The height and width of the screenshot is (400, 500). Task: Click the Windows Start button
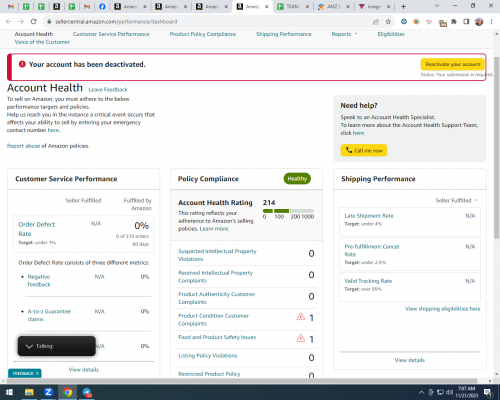pos(9,392)
